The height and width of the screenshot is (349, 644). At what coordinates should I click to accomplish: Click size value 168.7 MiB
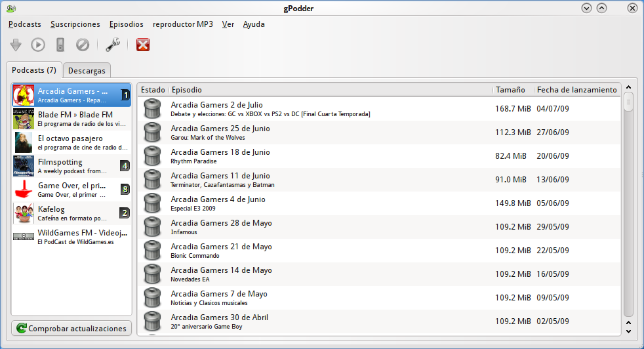point(513,109)
